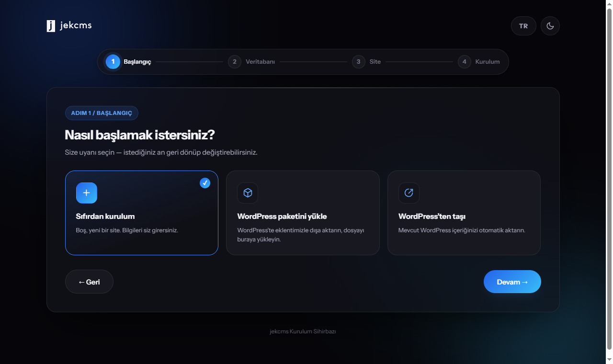Click the Devam button
The height and width of the screenshot is (364, 613).
pos(512,282)
